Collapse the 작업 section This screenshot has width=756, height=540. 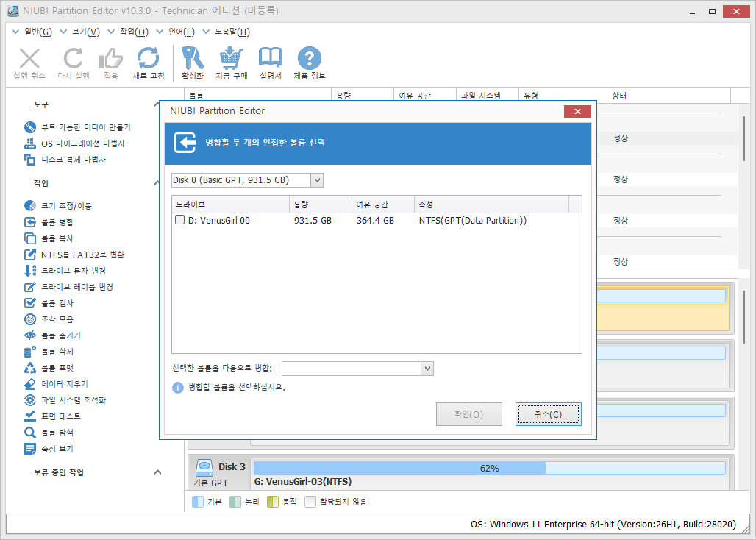pyautogui.click(x=157, y=183)
